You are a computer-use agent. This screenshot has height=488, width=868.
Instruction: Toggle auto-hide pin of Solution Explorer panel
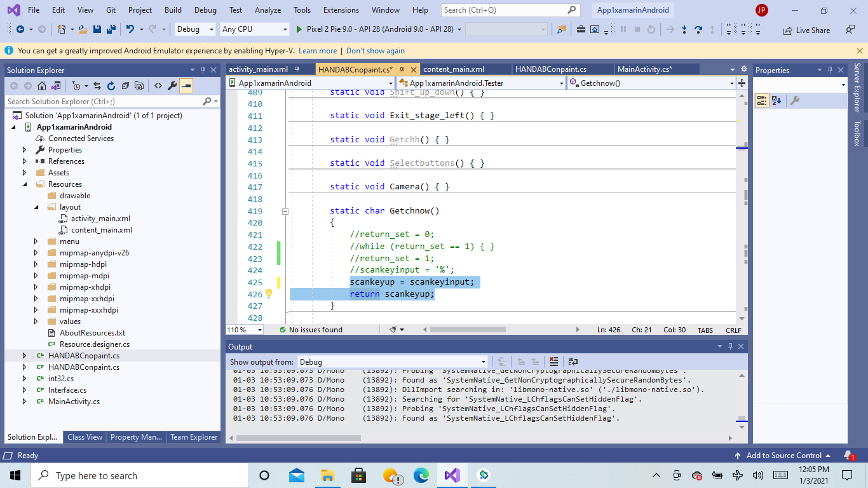point(203,70)
